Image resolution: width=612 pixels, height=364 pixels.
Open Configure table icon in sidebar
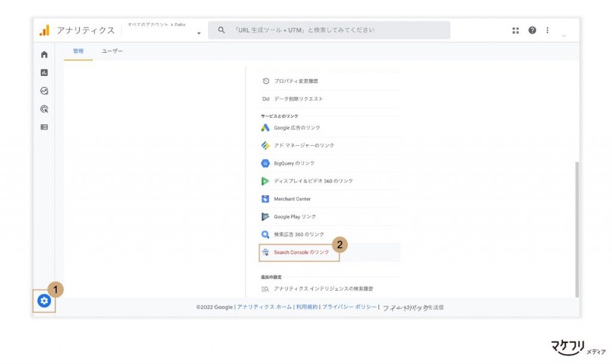click(x=44, y=127)
